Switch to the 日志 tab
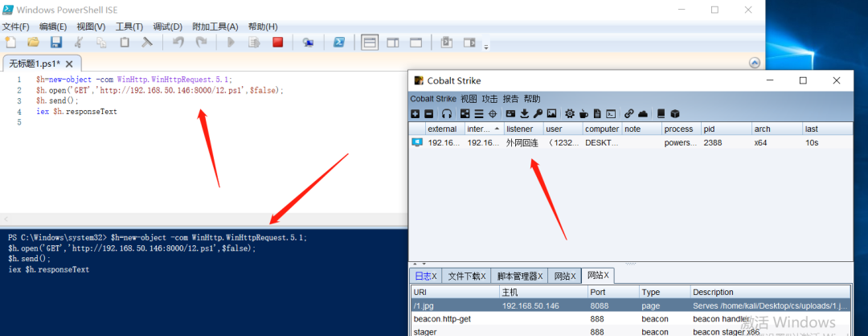 pyautogui.click(x=426, y=276)
